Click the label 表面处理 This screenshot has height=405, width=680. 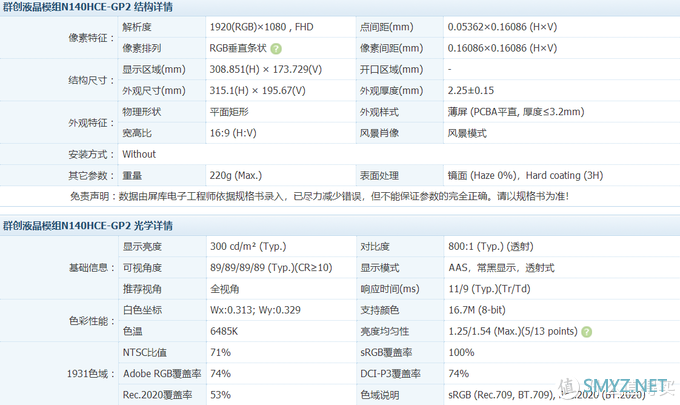(x=379, y=176)
